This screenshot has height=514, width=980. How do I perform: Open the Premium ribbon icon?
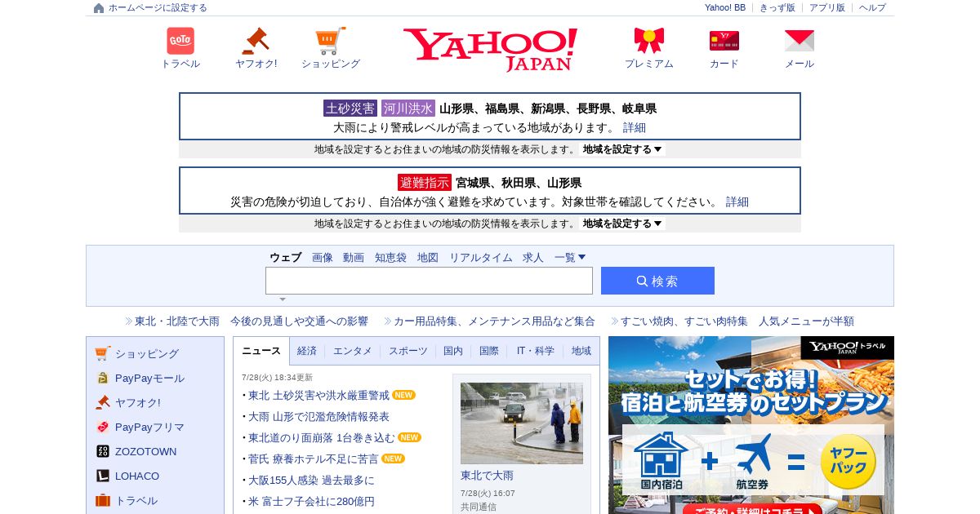649,41
